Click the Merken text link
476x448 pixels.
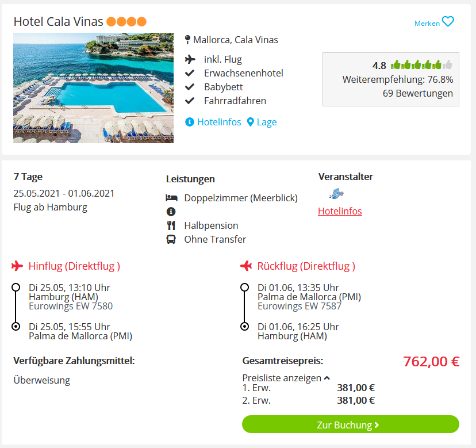click(427, 24)
